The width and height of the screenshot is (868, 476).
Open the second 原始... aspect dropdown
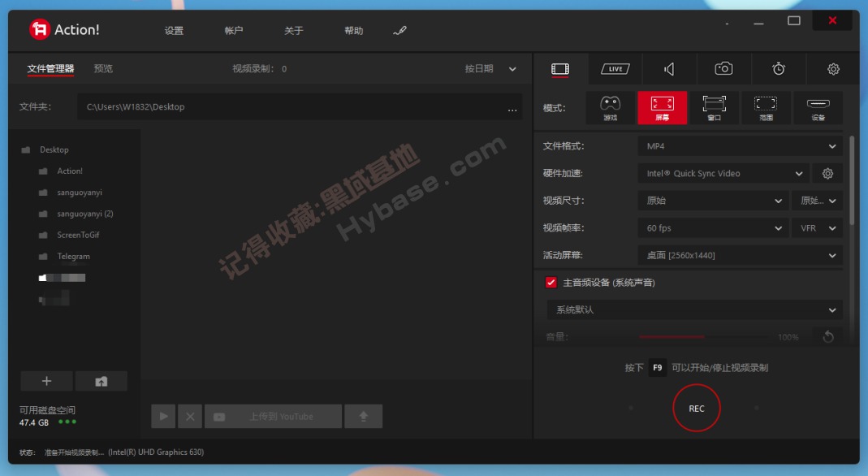818,201
